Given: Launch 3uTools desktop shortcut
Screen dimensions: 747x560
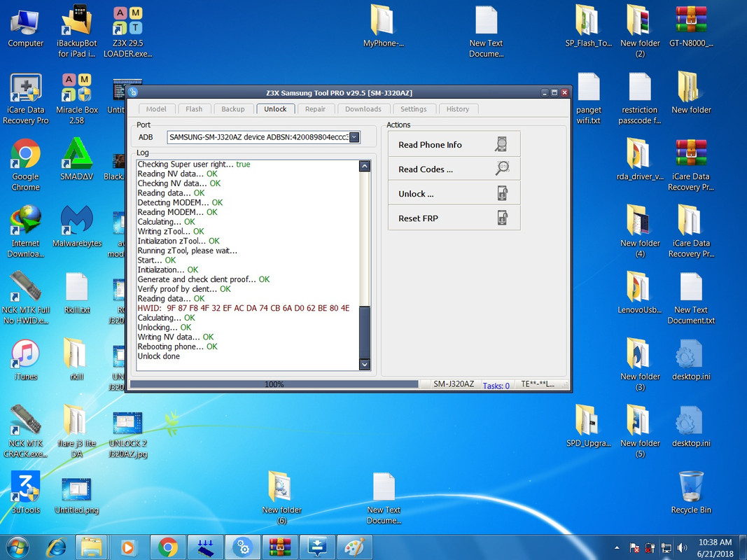Looking at the screenshot, I should pyautogui.click(x=26, y=493).
